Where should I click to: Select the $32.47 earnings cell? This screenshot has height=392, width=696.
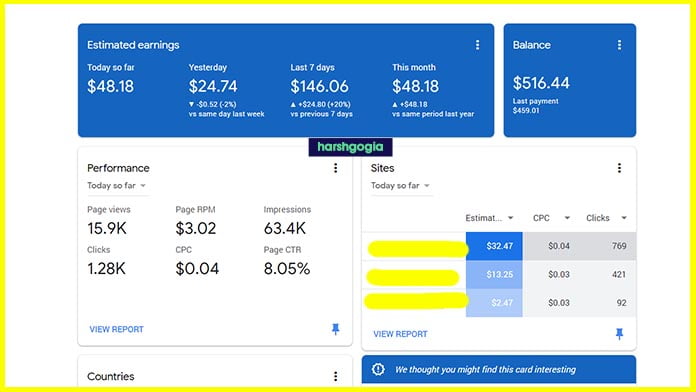pyautogui.click(x=494, y=246)
